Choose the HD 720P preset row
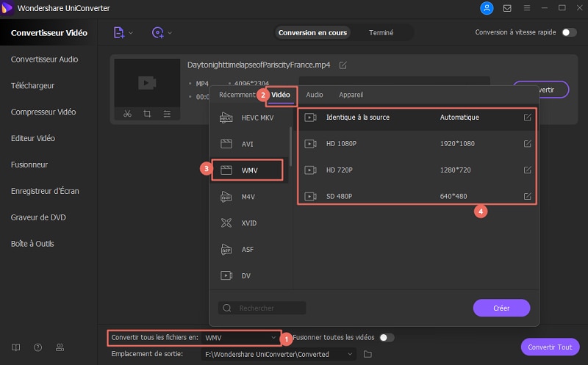588x365 pixels. tap(417, 170)
